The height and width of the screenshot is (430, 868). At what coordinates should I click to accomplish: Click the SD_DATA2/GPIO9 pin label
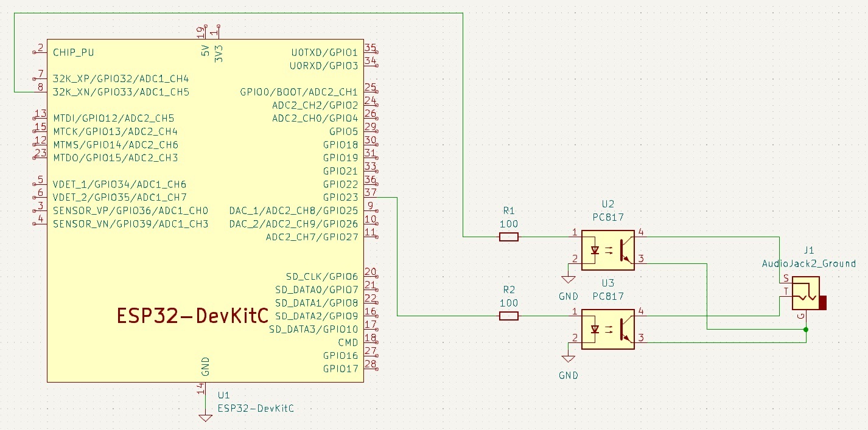(x=317, y=316)
